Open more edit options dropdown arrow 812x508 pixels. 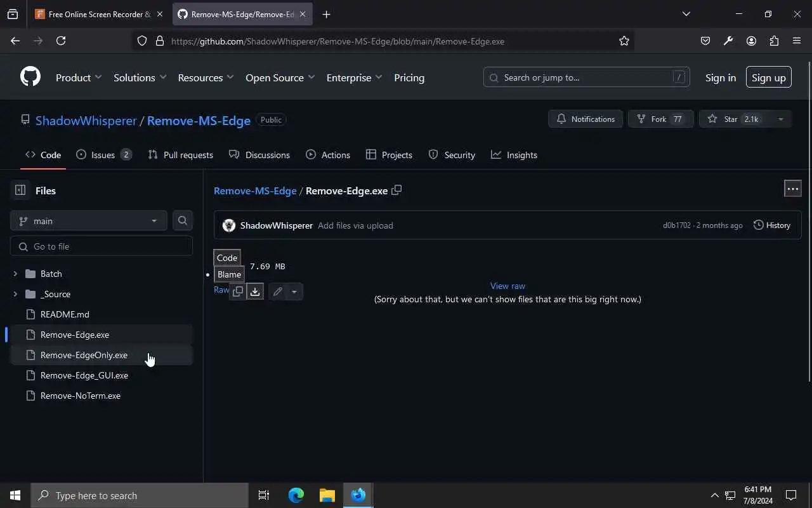(x=294, y=291)
